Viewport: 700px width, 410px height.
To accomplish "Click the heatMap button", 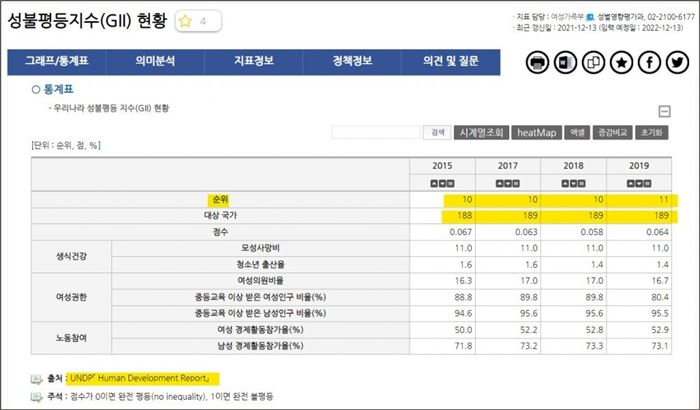I will [x=538, y=132].
